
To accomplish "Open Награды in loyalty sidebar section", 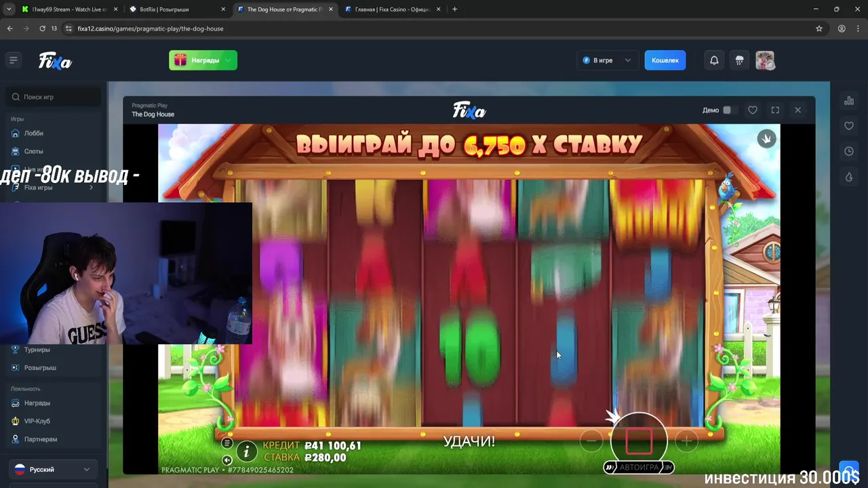I will (x=37, y=403).
